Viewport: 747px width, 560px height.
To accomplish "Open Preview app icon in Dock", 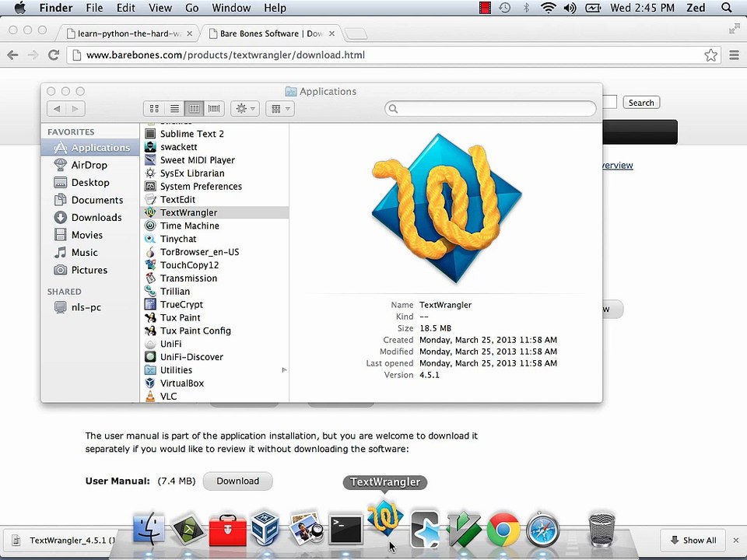I will click(x=305, y=529).
